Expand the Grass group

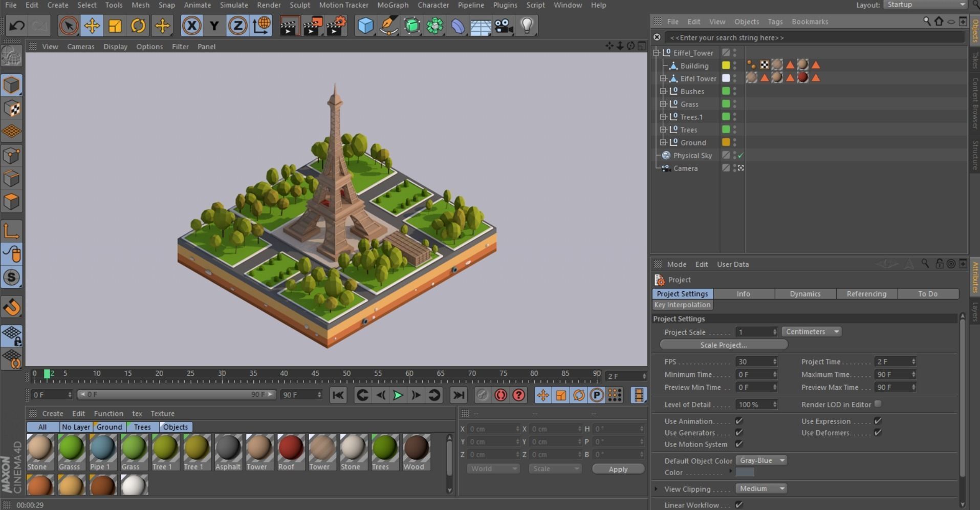pos(663,104)
